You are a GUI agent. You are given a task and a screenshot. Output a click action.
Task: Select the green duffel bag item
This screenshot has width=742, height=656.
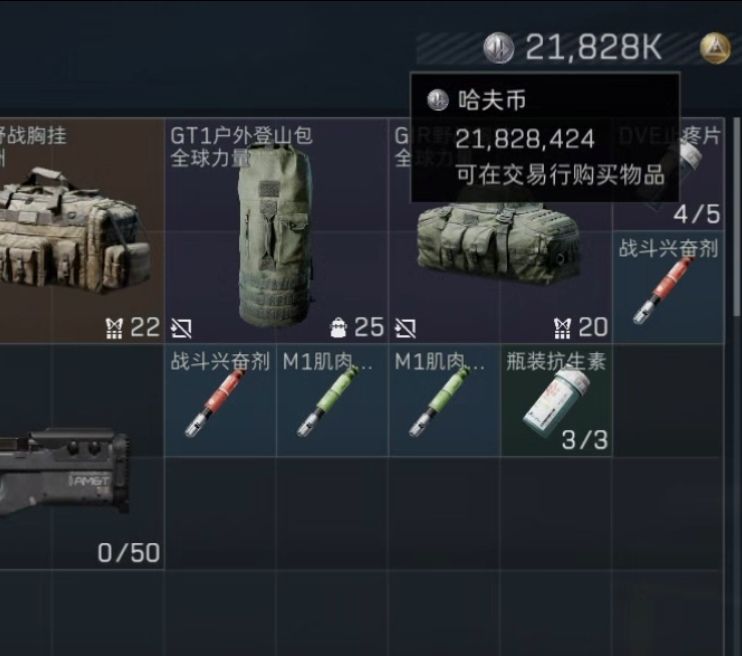[x=501, y=230]
